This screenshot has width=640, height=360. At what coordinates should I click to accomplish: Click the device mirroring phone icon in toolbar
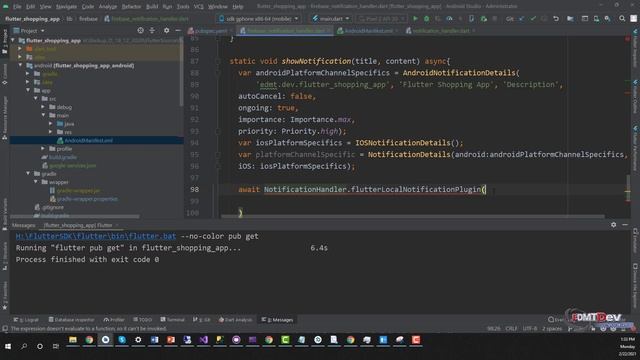pyautogui.click(x=472, y=19)
